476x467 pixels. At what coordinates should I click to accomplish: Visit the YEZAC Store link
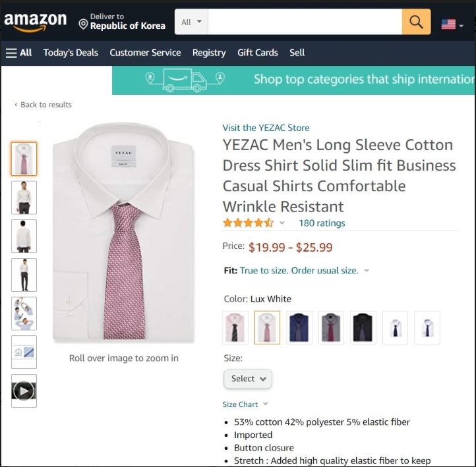266,128
